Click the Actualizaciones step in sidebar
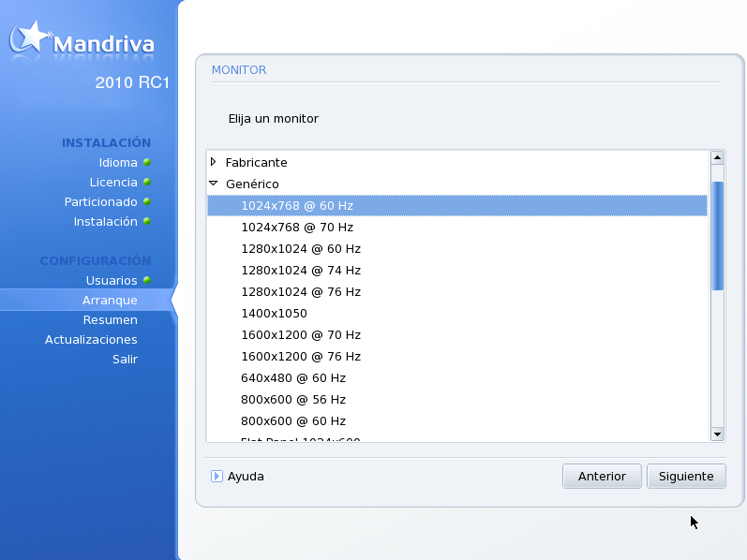The height and width of the screenshot is (560, 747). (91, 340)
